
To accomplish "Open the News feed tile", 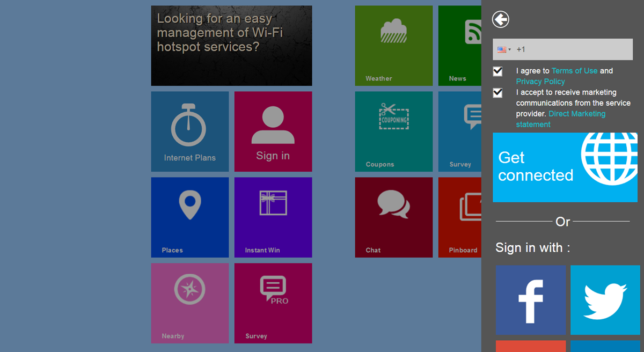I will (x=460, y=46).
